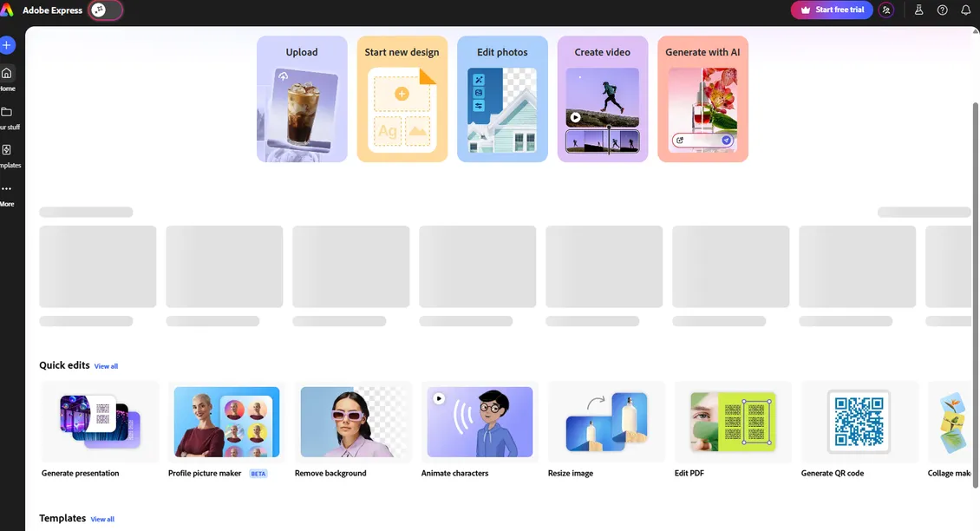Open the Edit PDF quick edit
This screenshot has height=531, width=980.
733,430
